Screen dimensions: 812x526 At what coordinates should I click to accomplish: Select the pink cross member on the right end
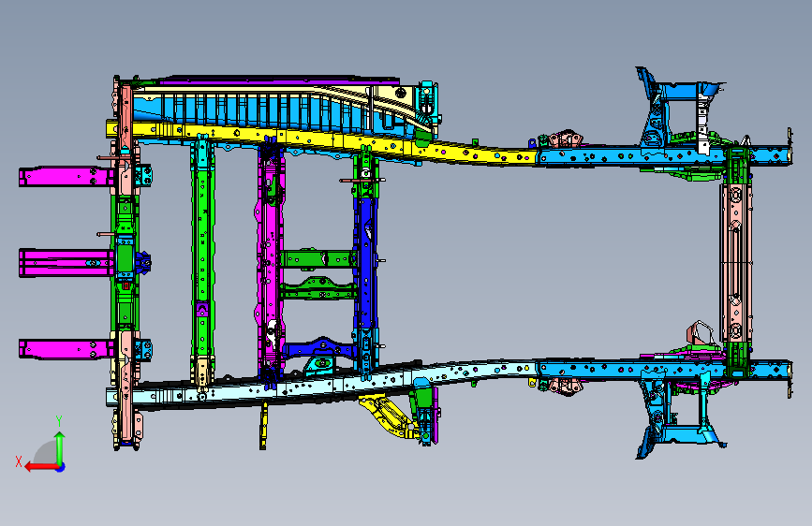point(735,261)
